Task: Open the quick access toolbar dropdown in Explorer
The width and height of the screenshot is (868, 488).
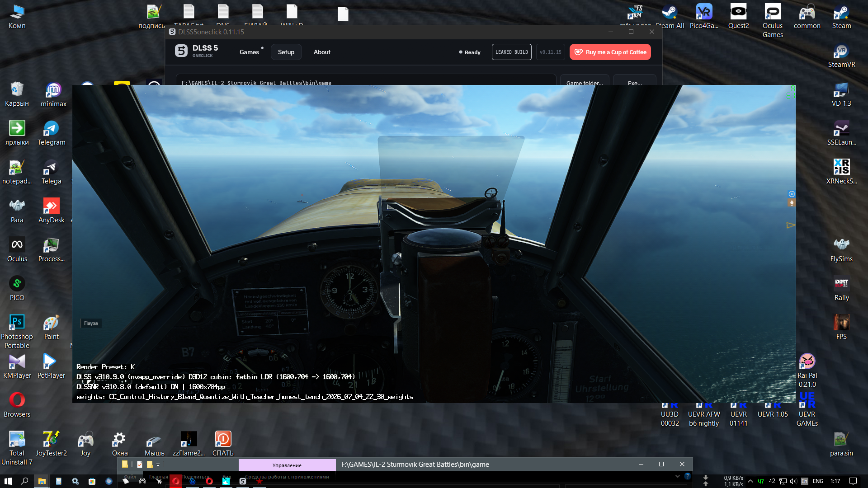Action: coord(158,465)
